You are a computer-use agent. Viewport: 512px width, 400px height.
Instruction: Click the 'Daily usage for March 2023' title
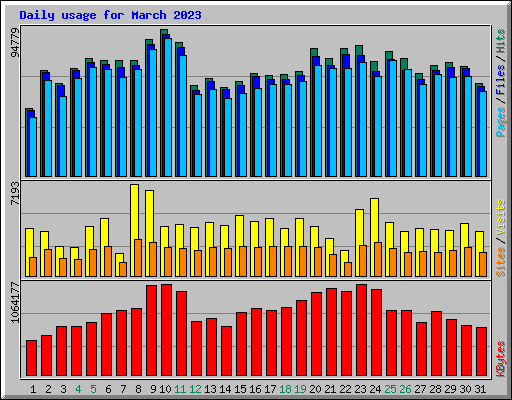pyautogui.click(x=110, y=15)
